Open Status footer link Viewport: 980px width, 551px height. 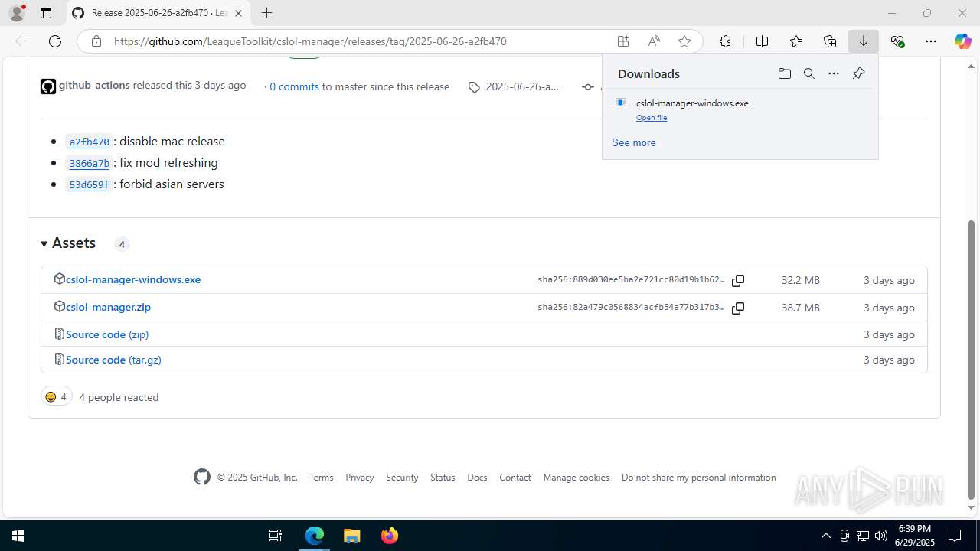click(443, 478)
